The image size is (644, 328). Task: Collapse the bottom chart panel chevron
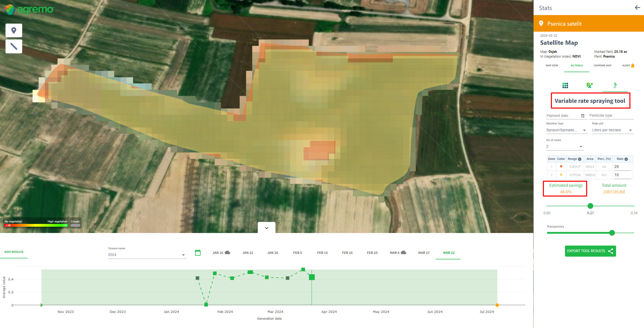coord(266,228)
